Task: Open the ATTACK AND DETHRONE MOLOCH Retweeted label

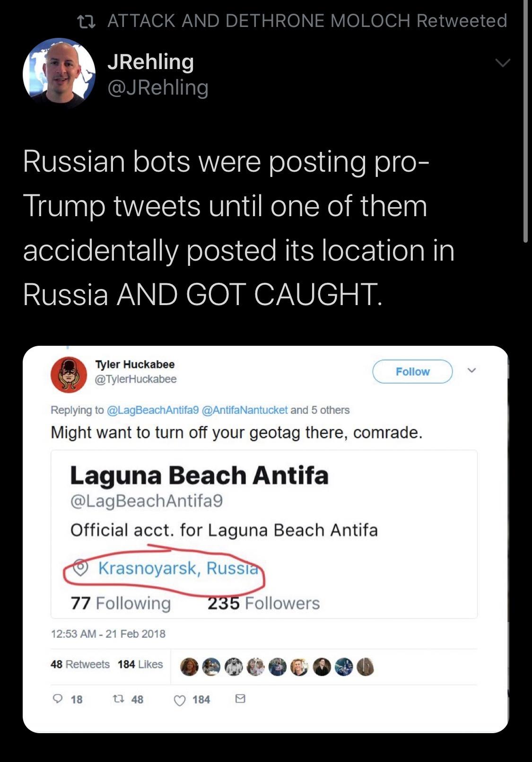Action: click(307, 21)
